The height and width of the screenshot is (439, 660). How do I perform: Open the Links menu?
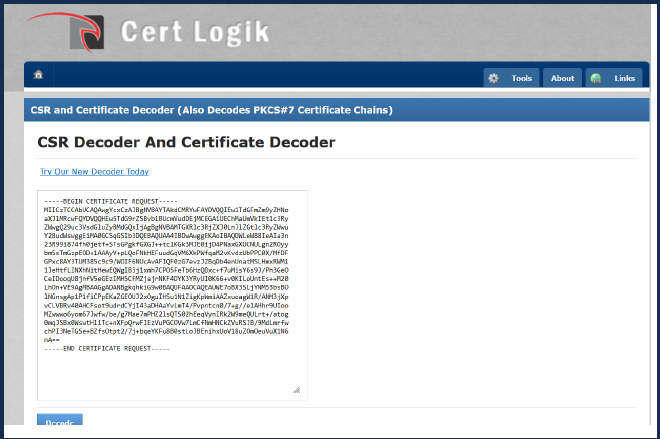point(614,78)
